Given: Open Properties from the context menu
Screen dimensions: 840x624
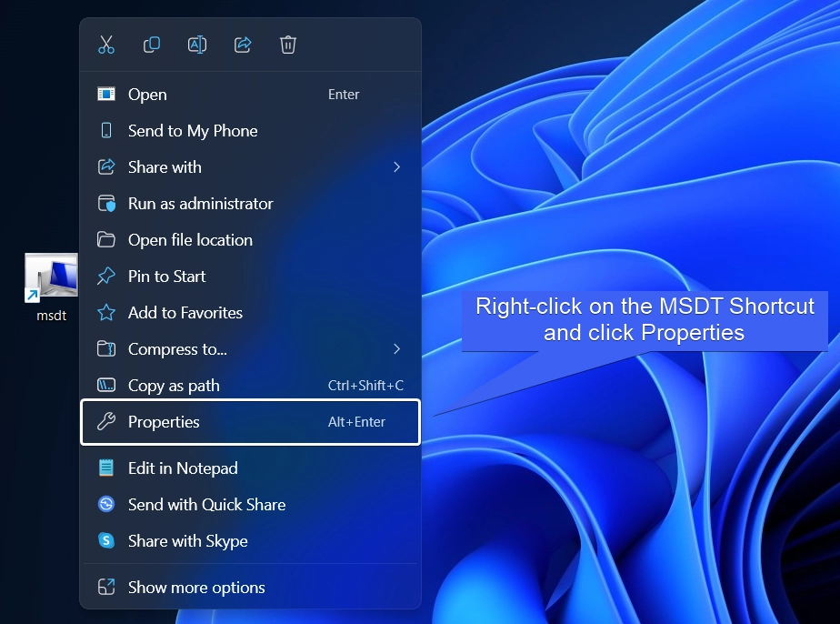Looking at the screenshot, I should click(250, 422).
